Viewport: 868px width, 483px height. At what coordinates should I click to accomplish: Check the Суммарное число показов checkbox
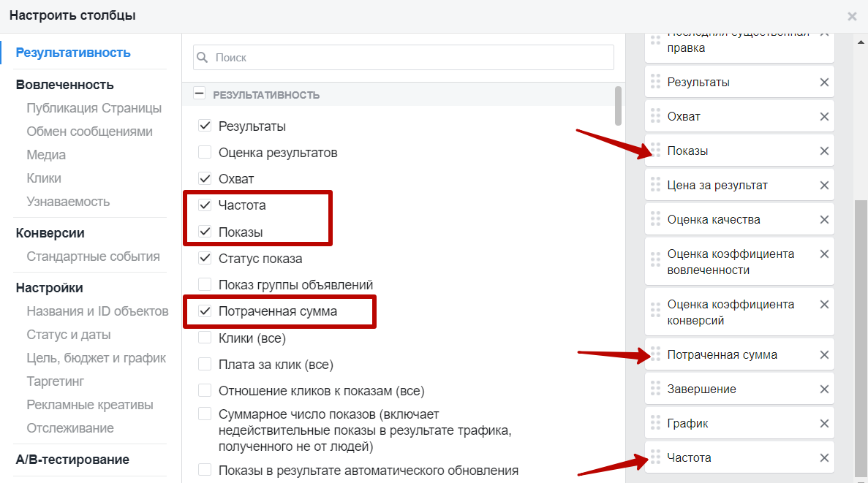[x=205, y=414]
